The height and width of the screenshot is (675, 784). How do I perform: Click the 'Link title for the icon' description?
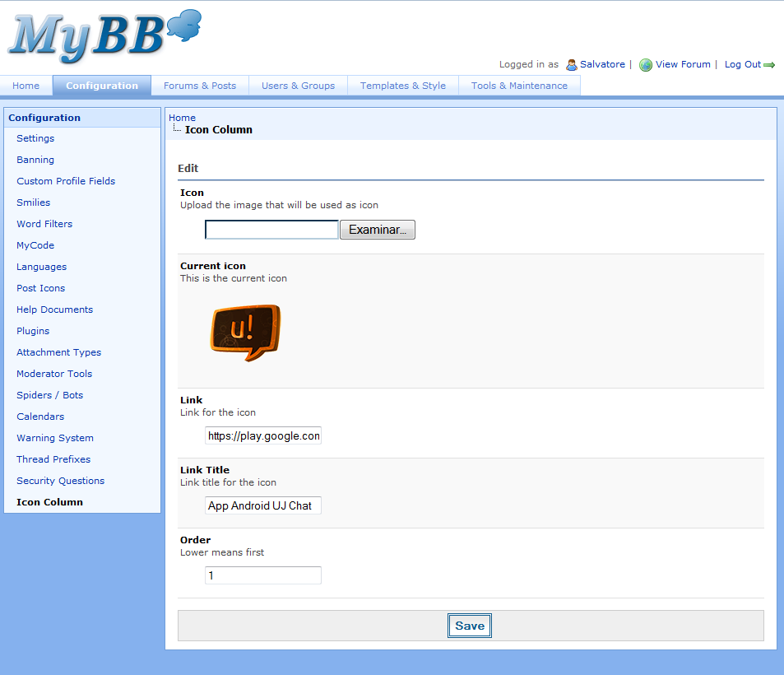pos(228,482)
